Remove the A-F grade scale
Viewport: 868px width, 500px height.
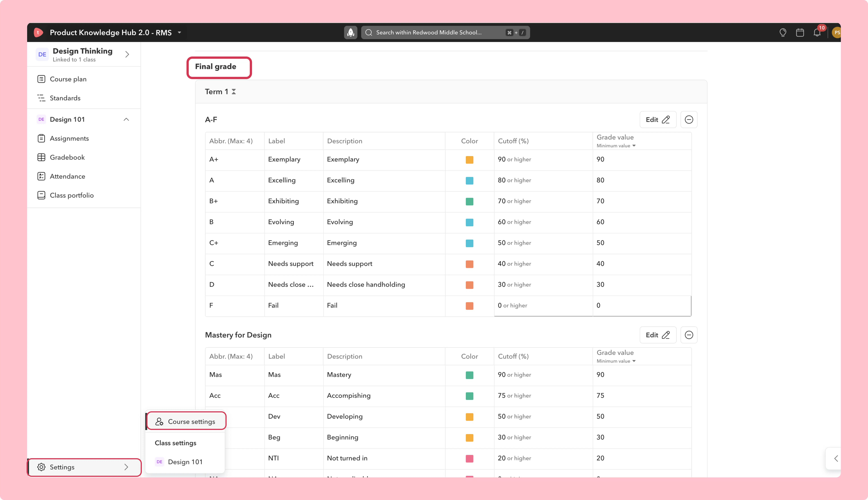689,119
